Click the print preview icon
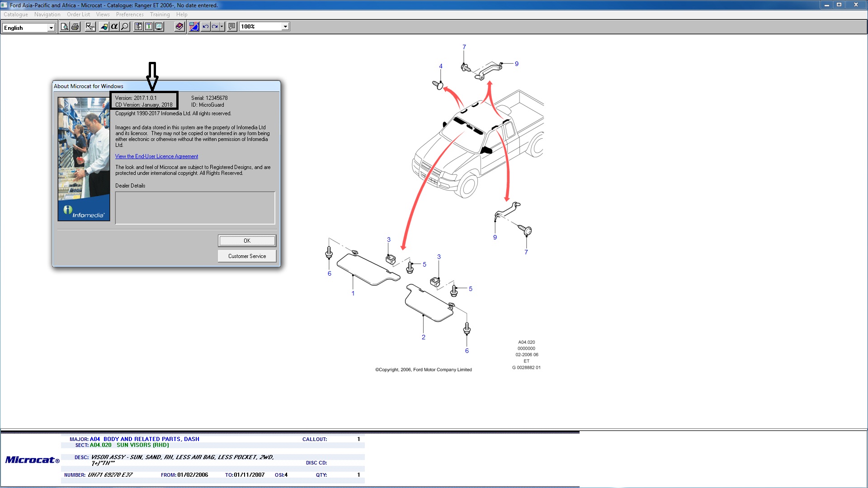The height and width of the screenshot is (488, 868). pos(65,27)
